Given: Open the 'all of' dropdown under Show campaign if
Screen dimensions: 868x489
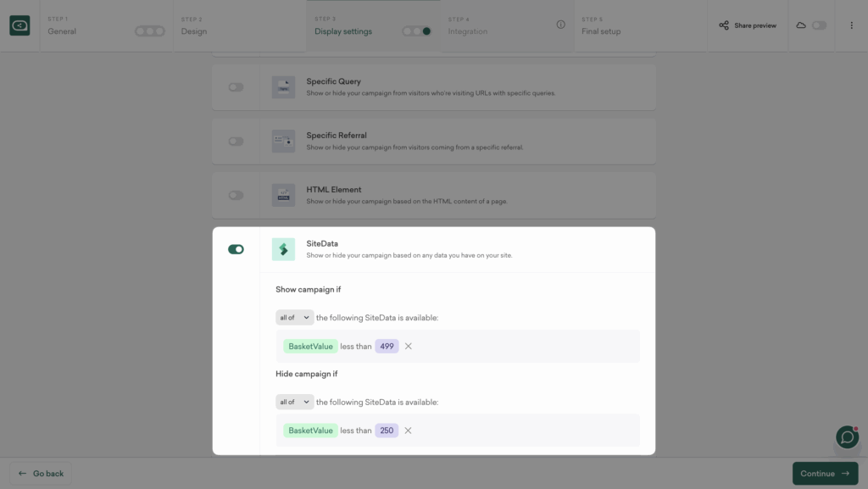Looking at the screenshot, I should [x=294, y=317].
